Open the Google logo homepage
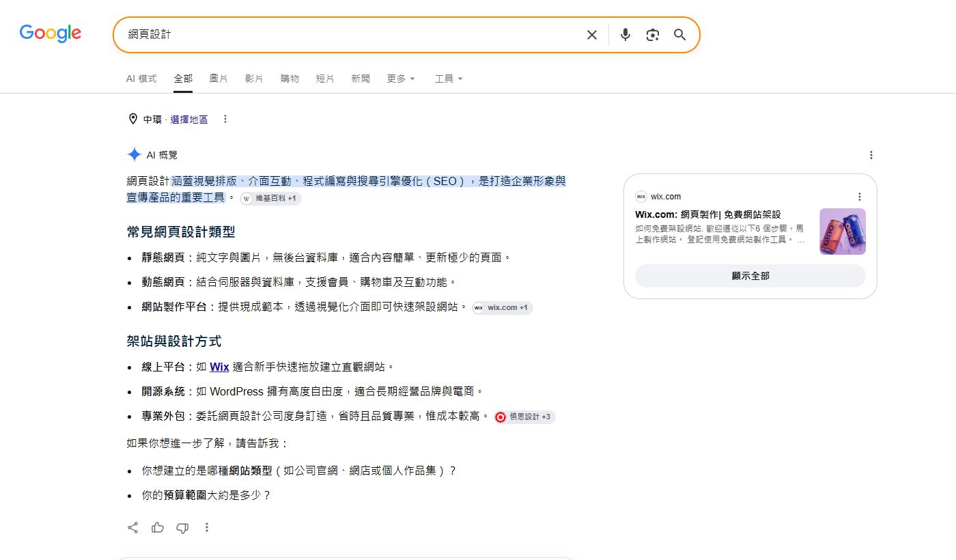The width and height of the screenshot is (956, 560). (51, 33)
